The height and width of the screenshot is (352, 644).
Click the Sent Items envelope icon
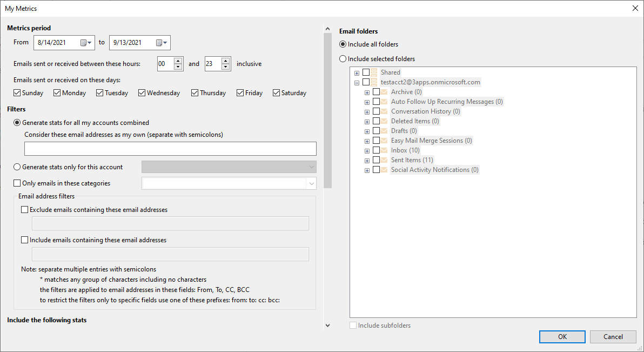pyautogui.click(x=384, y=160)
